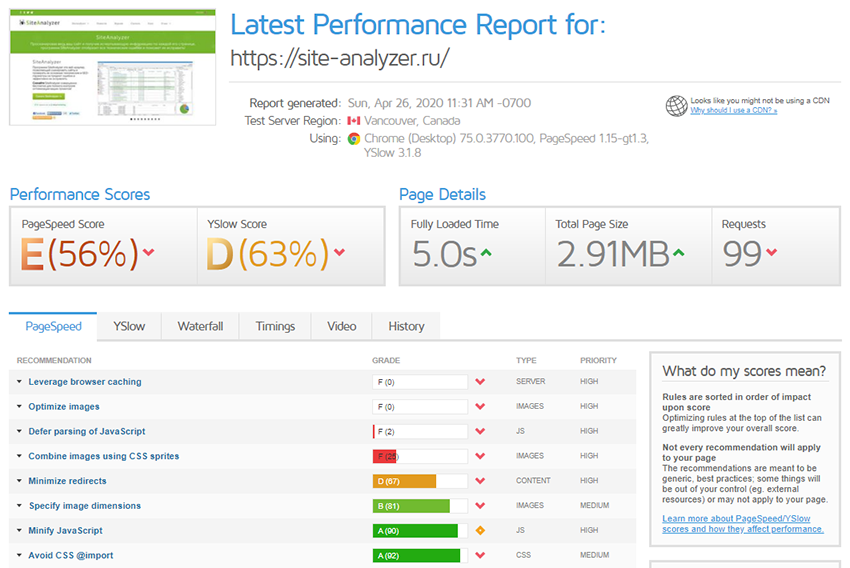Expand Optimize images row triangle

click(19, 406)
